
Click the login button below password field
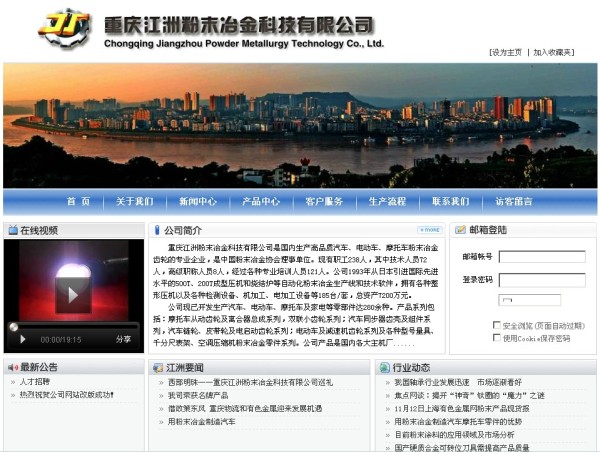click(530, 300)
